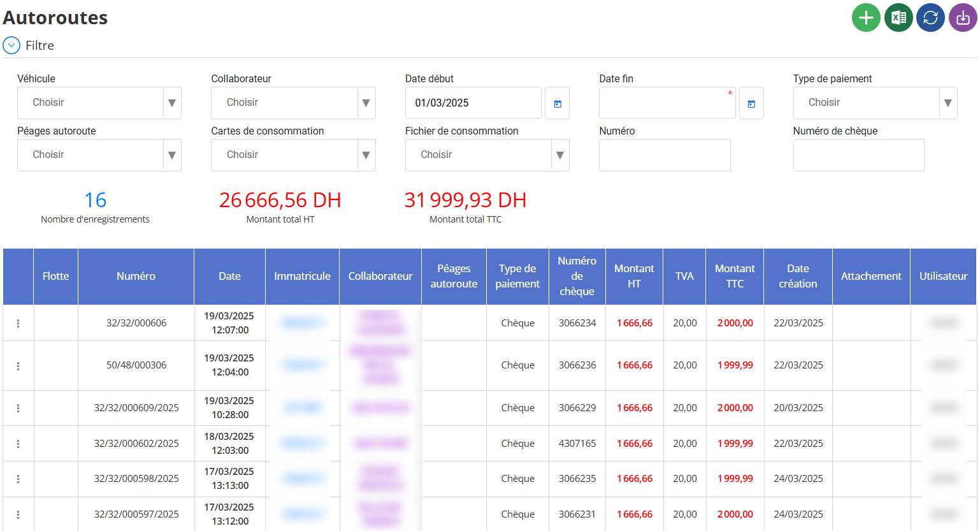Sort by the Numéro de chèque header

[x=577, y=276]
